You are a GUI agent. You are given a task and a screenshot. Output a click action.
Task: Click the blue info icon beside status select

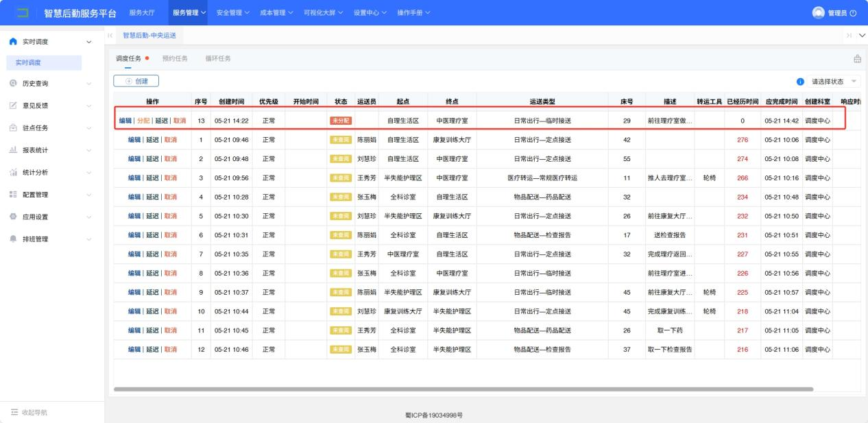tap(799, 82)
